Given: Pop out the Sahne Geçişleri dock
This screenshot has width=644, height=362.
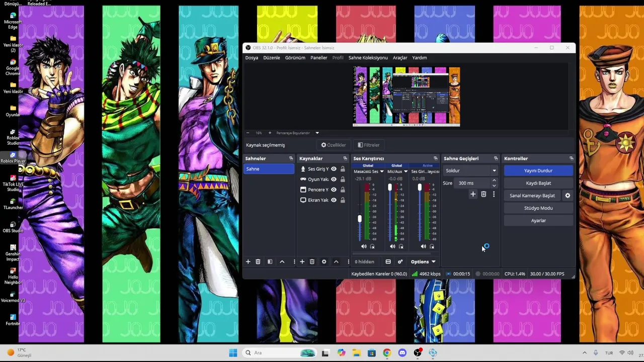Looking at the screenshot, I should pos(496,158).
